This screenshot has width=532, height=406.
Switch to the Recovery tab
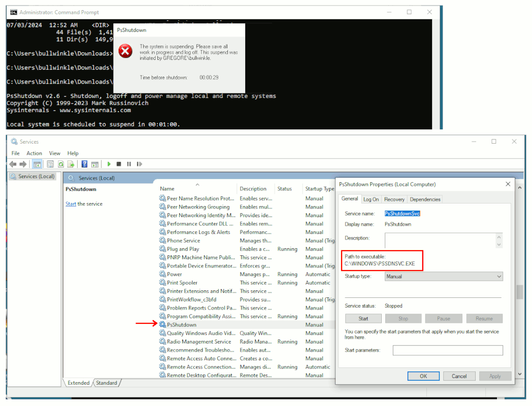(x=394, y=199)
